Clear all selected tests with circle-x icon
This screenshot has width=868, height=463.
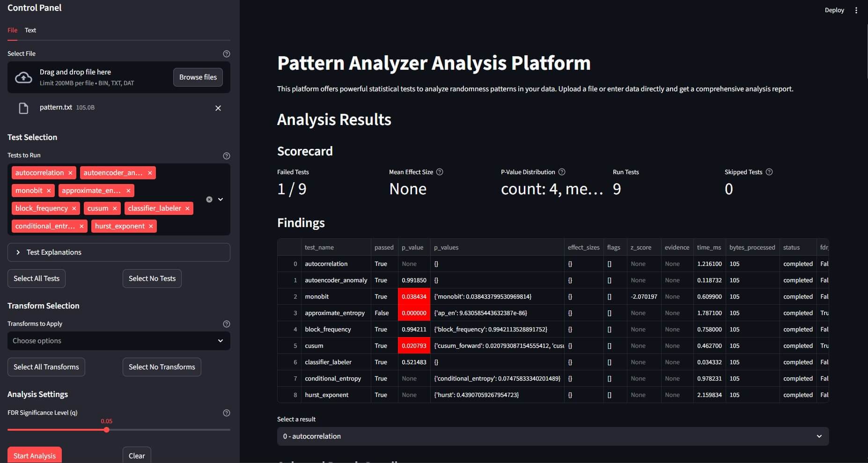[209, 199]
